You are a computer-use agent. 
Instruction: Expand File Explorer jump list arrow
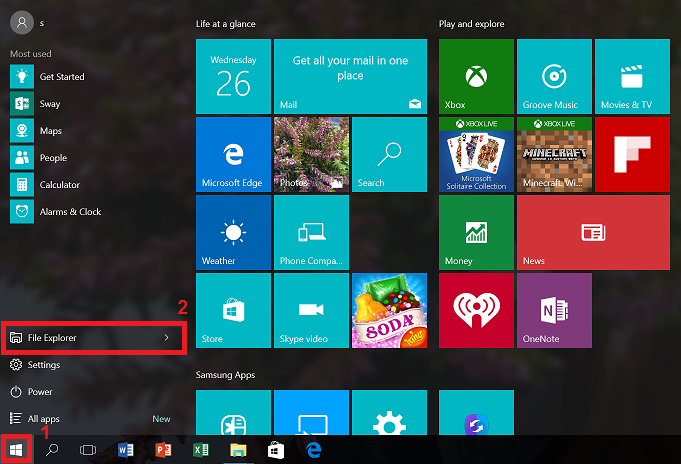166,338
